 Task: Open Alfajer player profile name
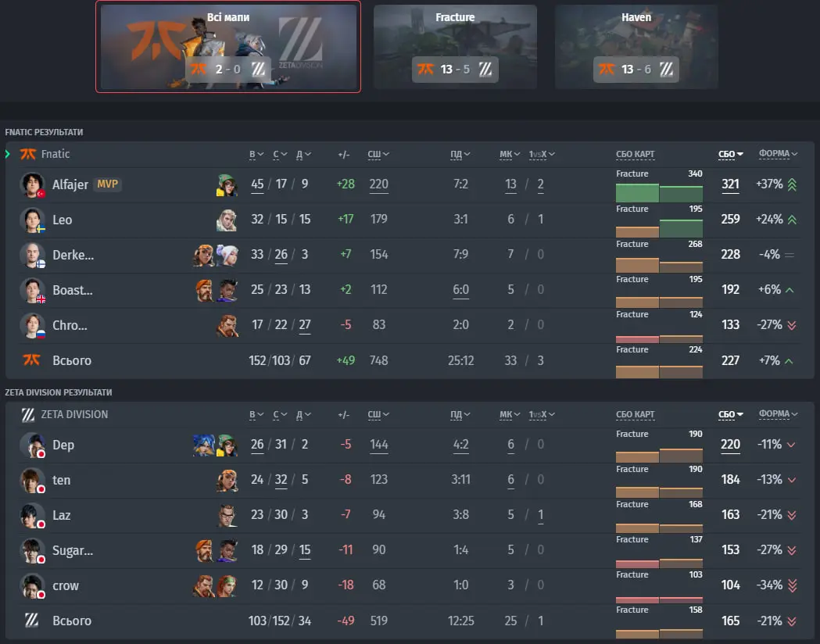70,184
